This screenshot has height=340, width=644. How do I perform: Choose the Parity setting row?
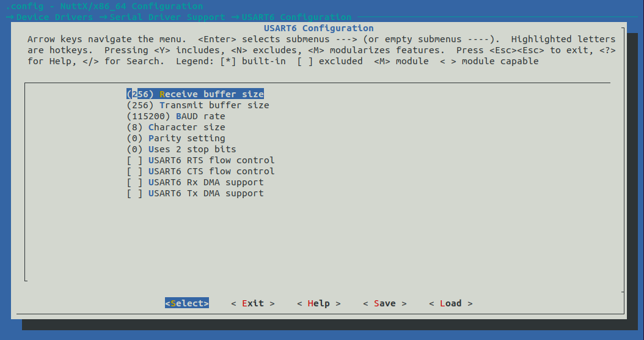point(176,139)
